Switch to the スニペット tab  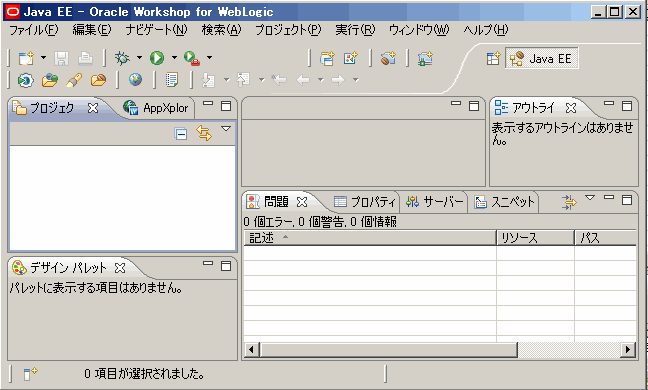504,202
